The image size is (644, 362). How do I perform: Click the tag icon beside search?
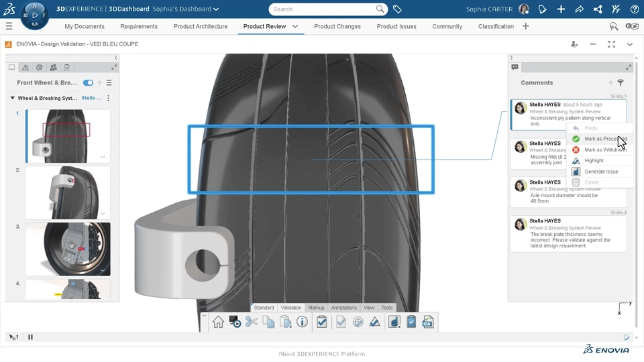[397, 9]
